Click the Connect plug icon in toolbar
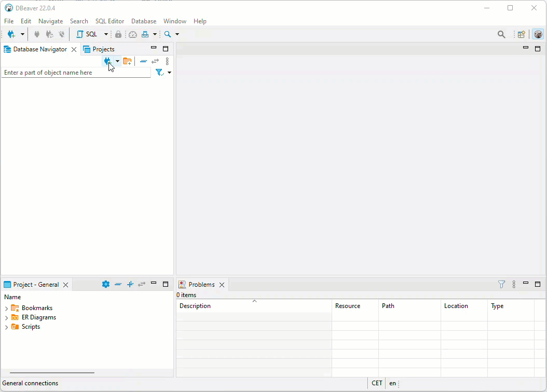 [x=37, y=34]
